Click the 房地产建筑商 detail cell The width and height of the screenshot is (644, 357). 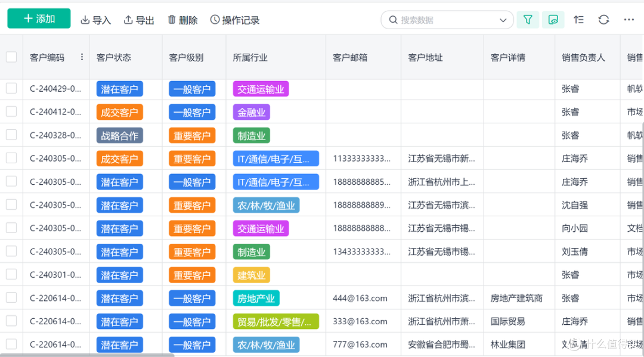click(516, 299)
